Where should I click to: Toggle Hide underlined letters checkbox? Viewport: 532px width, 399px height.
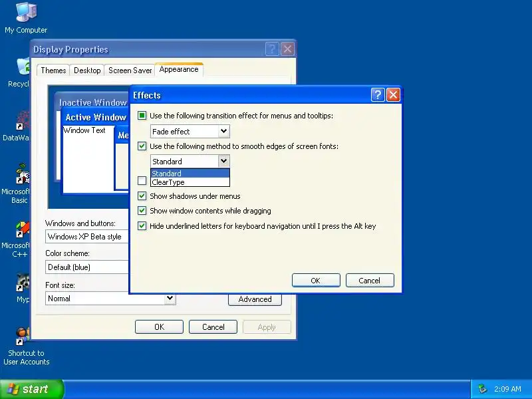point(142,226)
